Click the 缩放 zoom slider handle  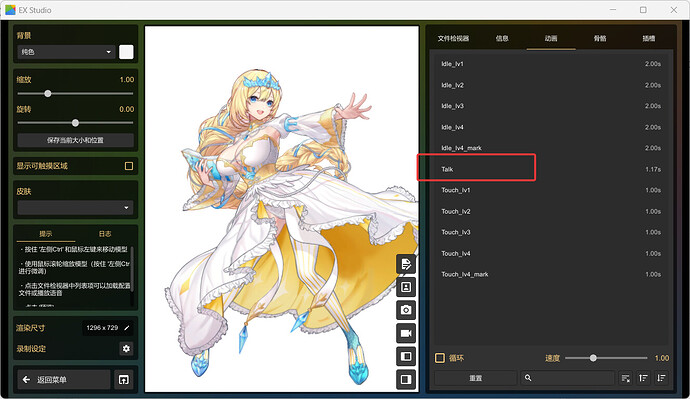pos(48,93)
